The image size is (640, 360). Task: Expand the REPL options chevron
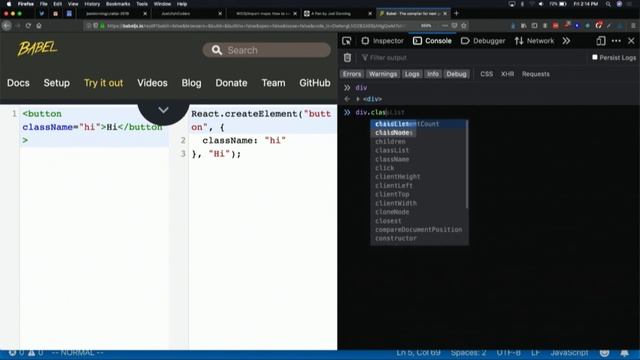[x=163, y=110]
